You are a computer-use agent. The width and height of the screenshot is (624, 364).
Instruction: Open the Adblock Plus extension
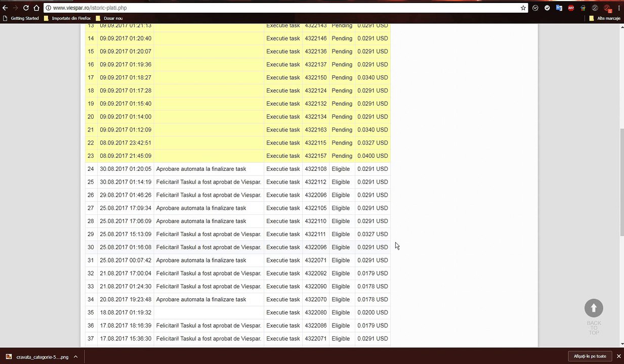(571, 8)
